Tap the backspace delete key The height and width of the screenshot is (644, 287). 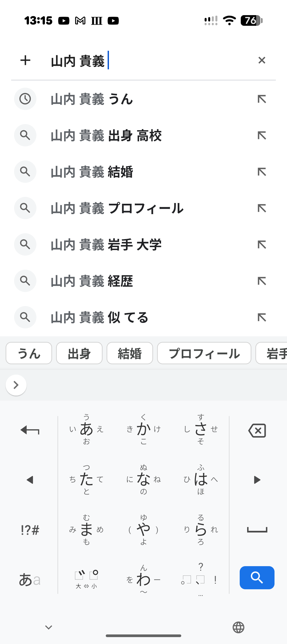pyautogui.click(x=257, y=430)
